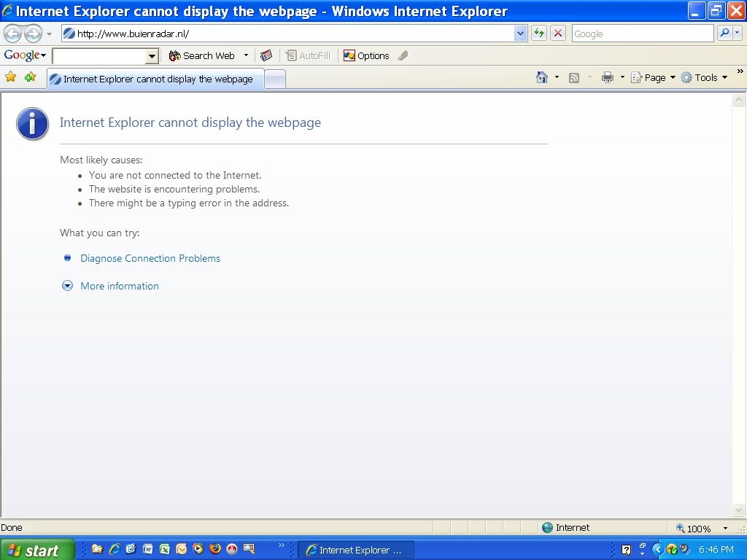Click the red round icon in Quick Launch
Image resolution: width=747 pixels, height=560 pixels.
[x=231, y=549]
